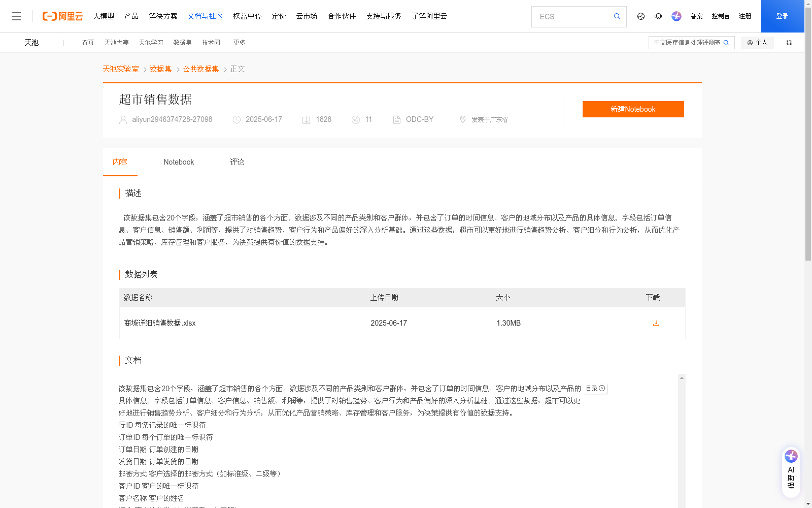The image size is (812, 508).
Task: Click the headset customer service icon
Action: [x=658, y=16]
